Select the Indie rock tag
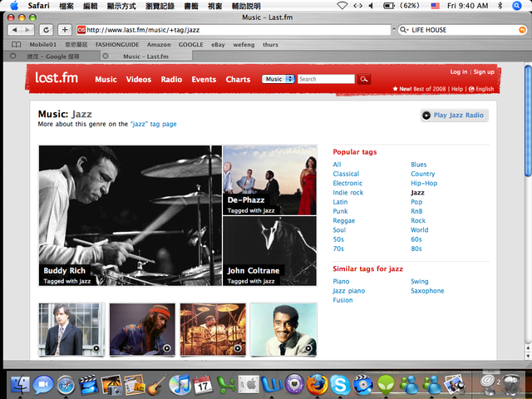532x399 pixels. (x=347, y=193)
